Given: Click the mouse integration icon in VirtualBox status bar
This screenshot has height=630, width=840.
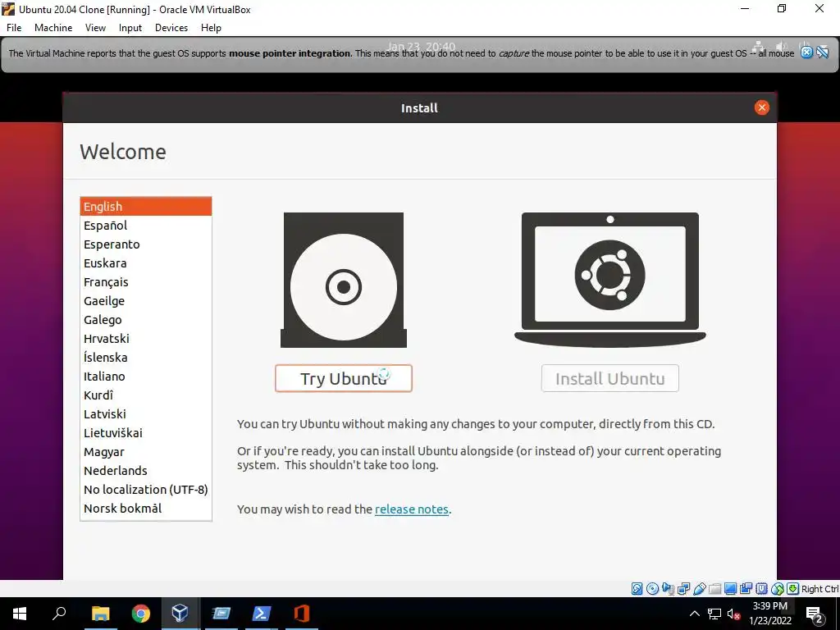Looking at the screenshot, I should 778,589.
